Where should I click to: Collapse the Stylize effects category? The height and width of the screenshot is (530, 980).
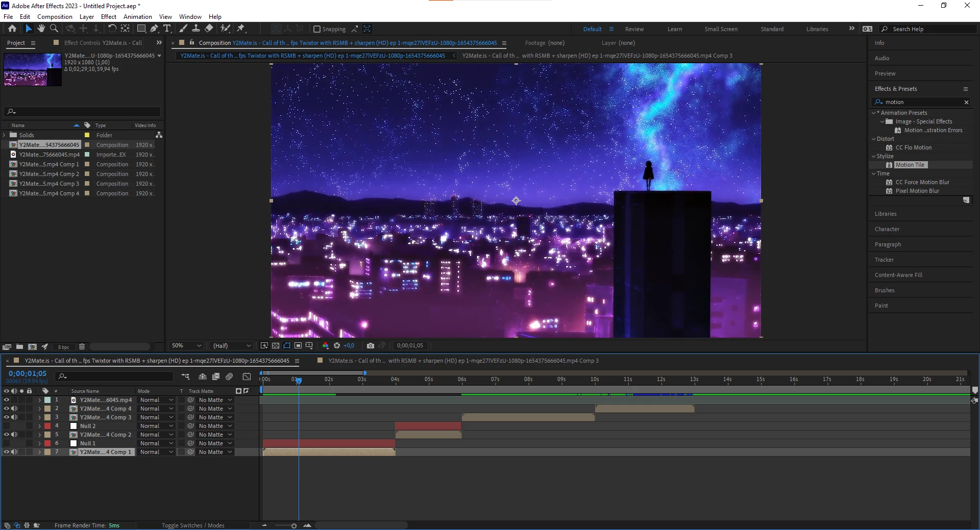(873, 156)
